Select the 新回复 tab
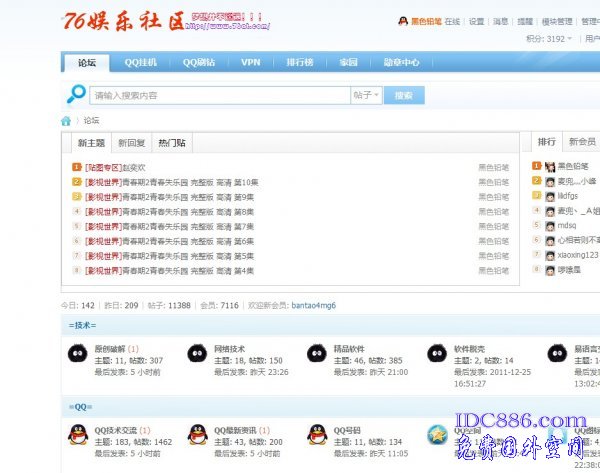This screenshot has width=600, height=473. click(x=131, y=143)
